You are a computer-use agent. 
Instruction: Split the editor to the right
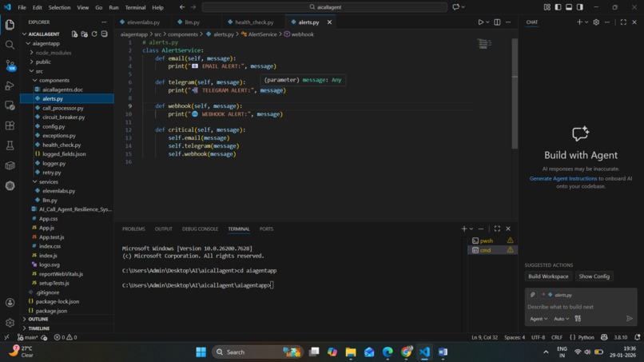tap(497, 22)
